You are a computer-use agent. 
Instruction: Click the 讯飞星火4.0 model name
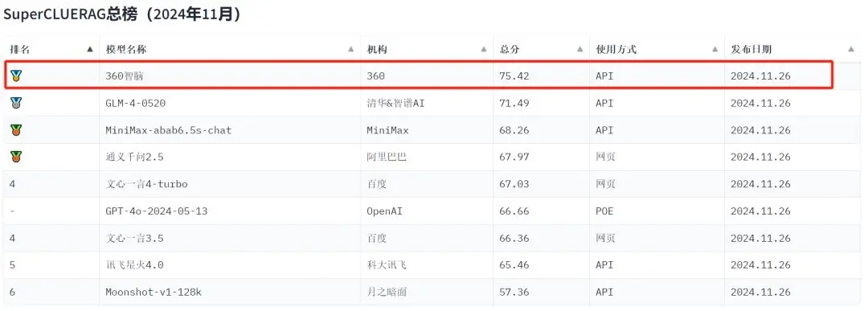click(x=134, y=265)
